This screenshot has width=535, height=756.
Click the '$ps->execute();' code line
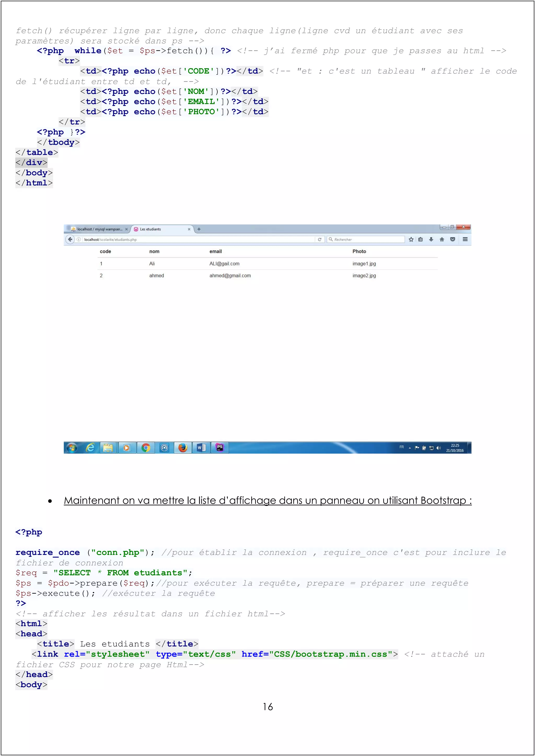pyautogui.click(x=55, y=594)
